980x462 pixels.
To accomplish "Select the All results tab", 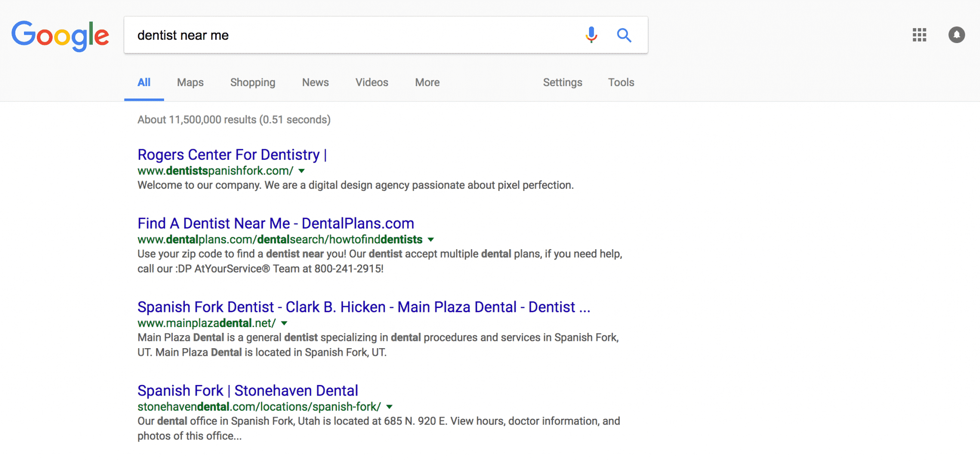I will [x=144, y=82].
